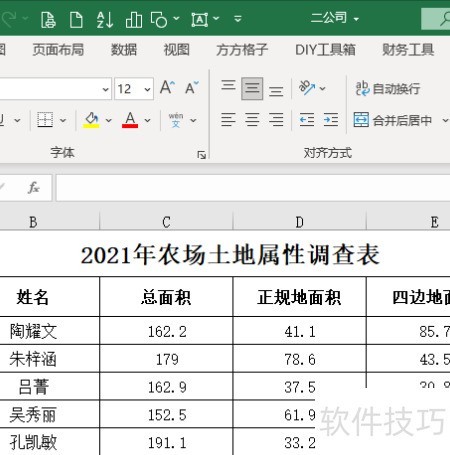Toggle align text right
Screen dimensions: 450x455
click(276, 120)
